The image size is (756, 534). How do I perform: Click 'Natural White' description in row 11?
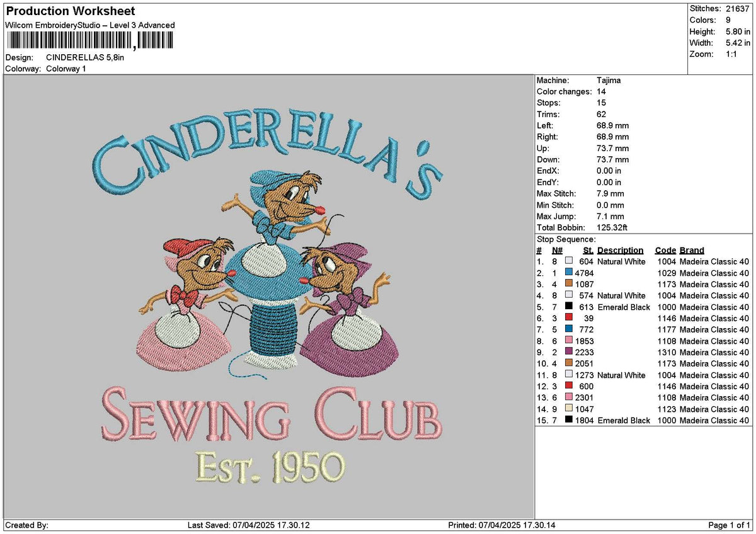click(621, 375)
